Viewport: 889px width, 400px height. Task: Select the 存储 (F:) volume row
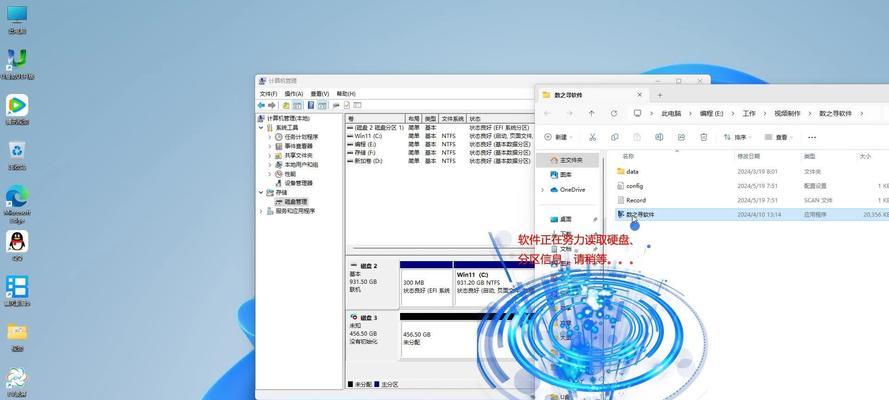[440, 152]
